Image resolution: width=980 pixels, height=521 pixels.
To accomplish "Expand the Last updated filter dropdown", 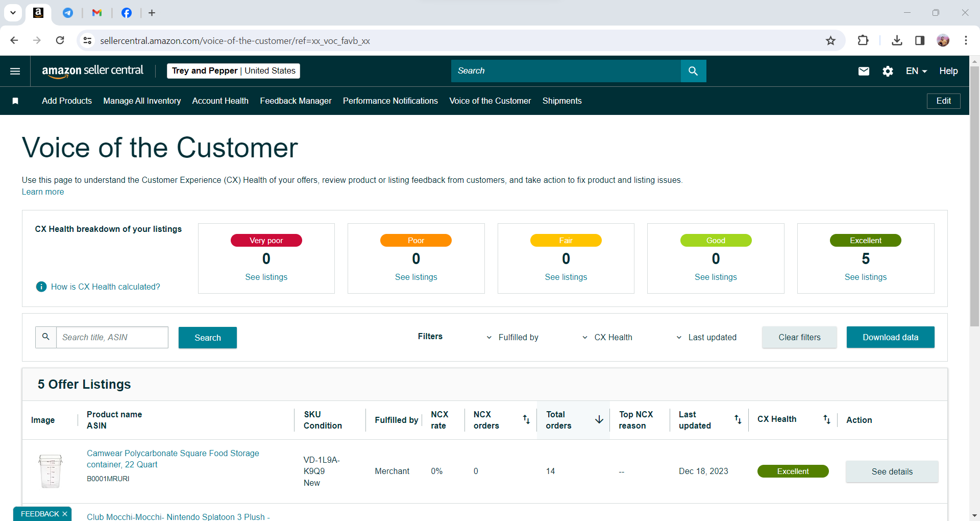I will point(706,338).
